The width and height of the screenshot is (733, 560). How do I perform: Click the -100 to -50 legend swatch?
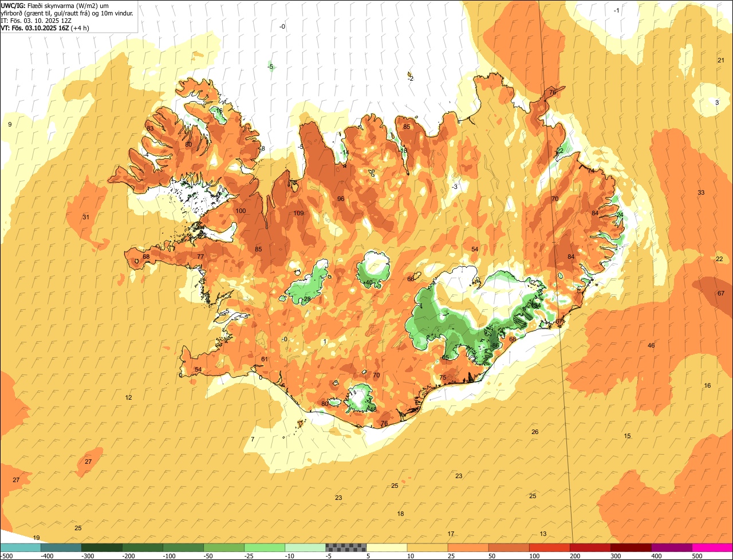(183, 547)
